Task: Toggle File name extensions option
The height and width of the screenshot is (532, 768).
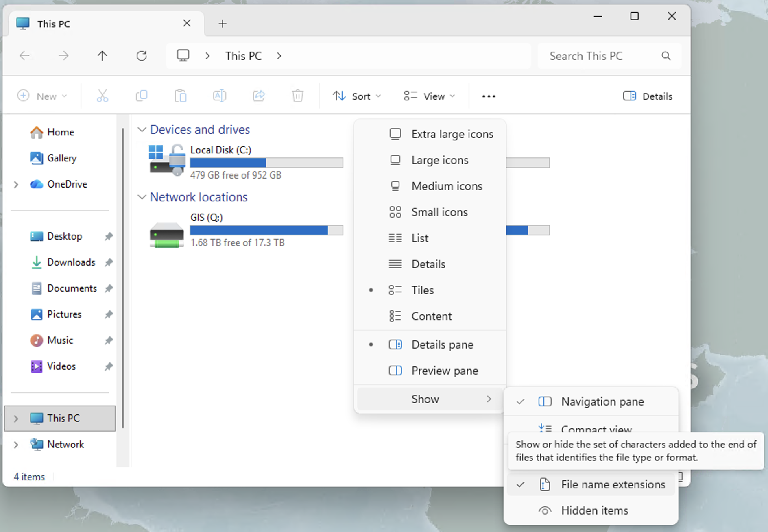Action: point(613,484)
